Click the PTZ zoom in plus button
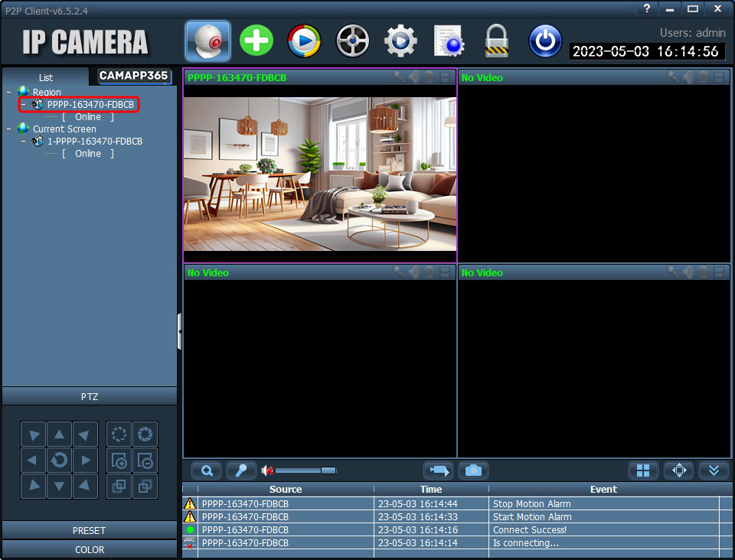The image size is (735, 560). tap(119, 461)
